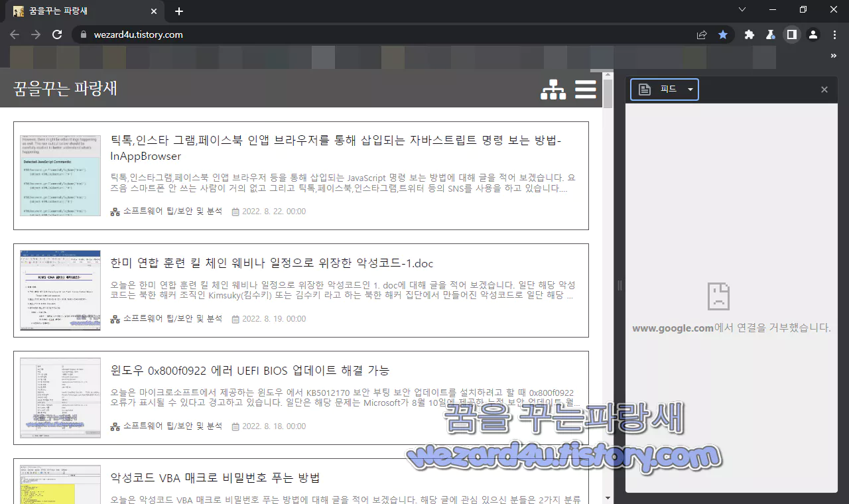
Task: Open the blog sitemap category icon
Action: coord(553,89)
